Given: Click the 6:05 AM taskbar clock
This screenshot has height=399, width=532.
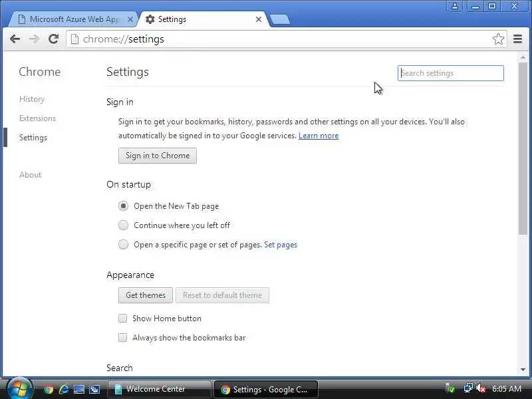Looking at the screenshot, I should pos(507,389).
